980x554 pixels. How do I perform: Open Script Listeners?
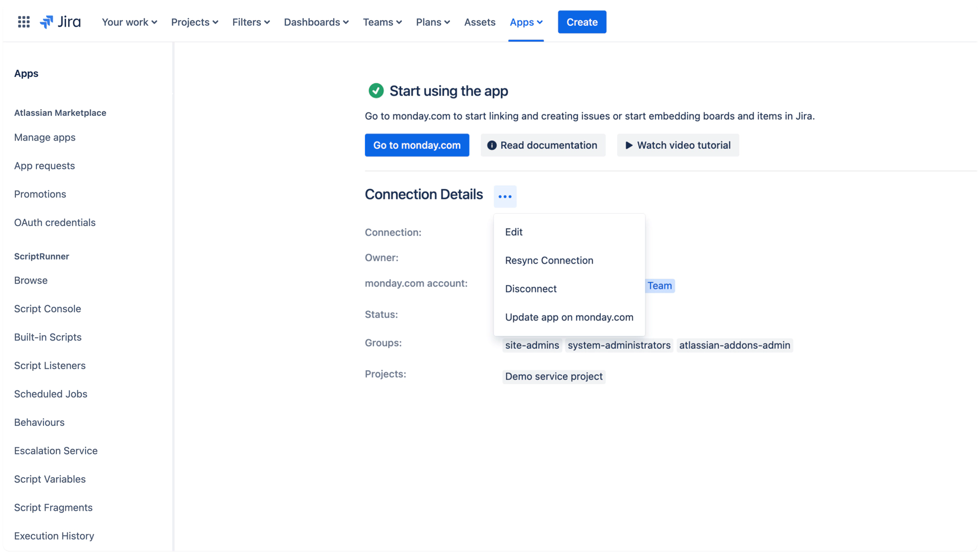tap(50, 366)
